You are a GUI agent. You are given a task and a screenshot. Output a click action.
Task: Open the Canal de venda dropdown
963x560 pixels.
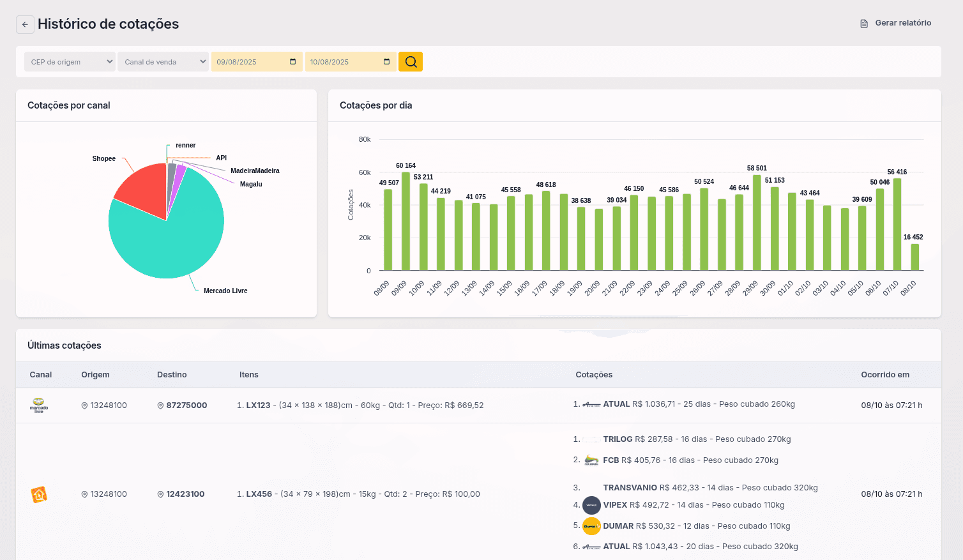(x=163, y=62)
